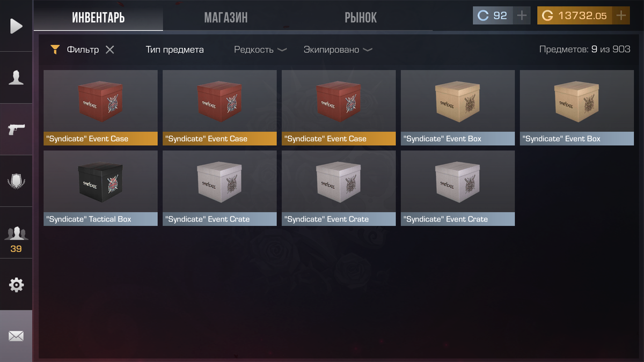Screen dimensions: 644x362
Task: Clear the filter with the X
Action: 109,50
